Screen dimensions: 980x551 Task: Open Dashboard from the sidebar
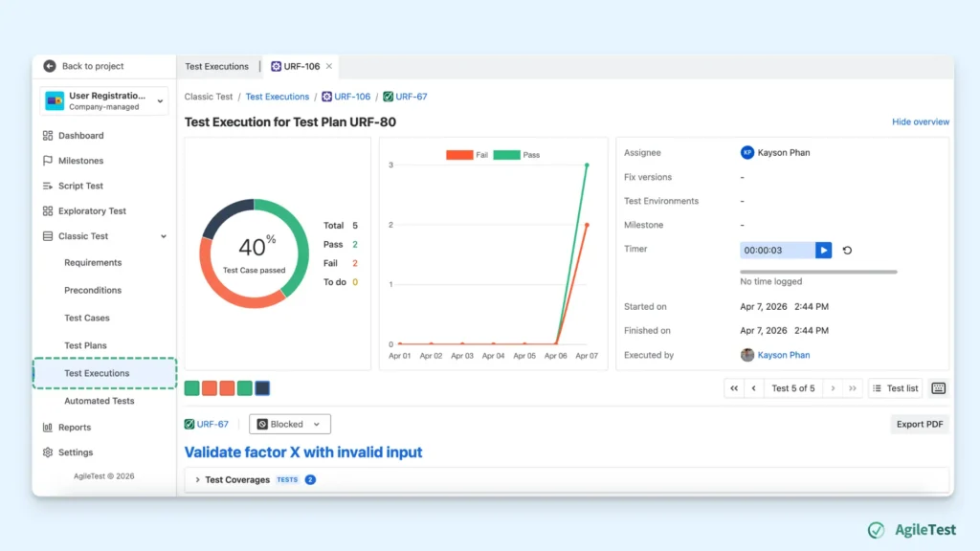click(81, 136)
